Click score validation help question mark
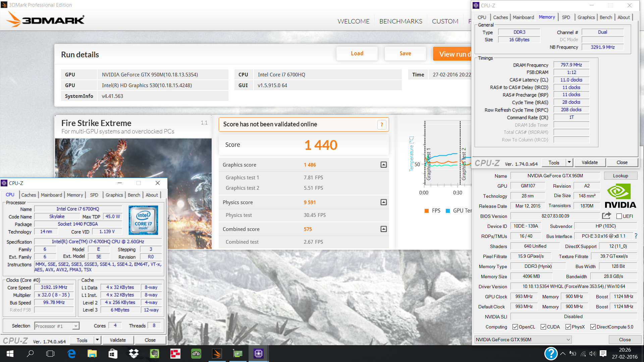Image resolution: width=644 pixels, height=362 pixels. tap(382, 125)
